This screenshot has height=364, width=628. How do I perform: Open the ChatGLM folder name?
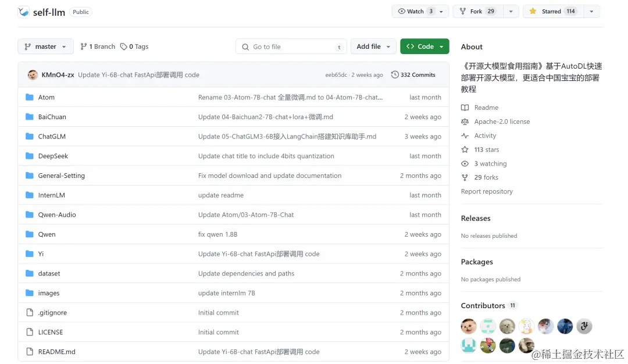coord(52,136)
